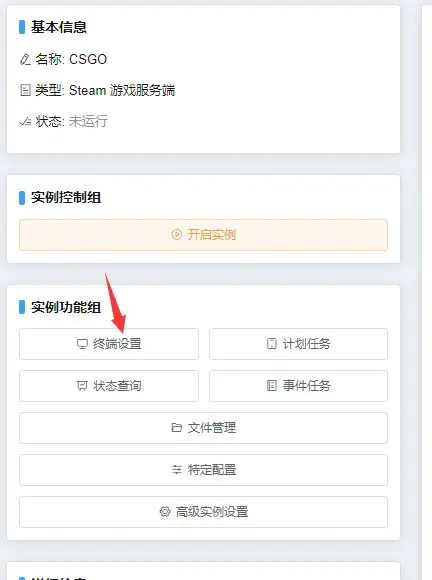Open 高级实例设置 advanced instance settings
The height and width of the screenshot is (580, 432).
[203, 512]
